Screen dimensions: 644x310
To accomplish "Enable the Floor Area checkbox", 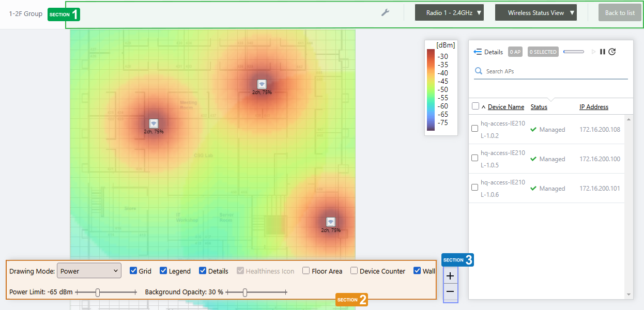I will click(x=306, y=271).
